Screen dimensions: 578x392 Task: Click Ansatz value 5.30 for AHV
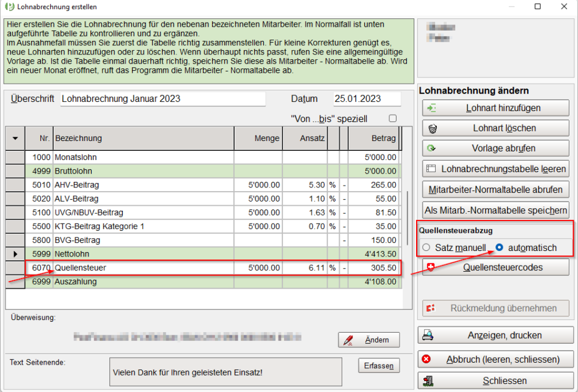(316, 185)
